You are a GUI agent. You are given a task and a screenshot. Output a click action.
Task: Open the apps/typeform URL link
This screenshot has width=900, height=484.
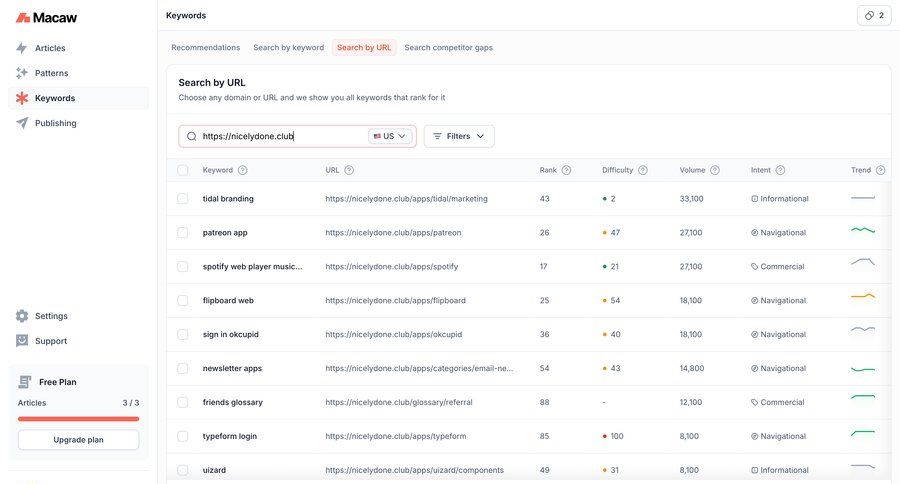tap(395, 436)
